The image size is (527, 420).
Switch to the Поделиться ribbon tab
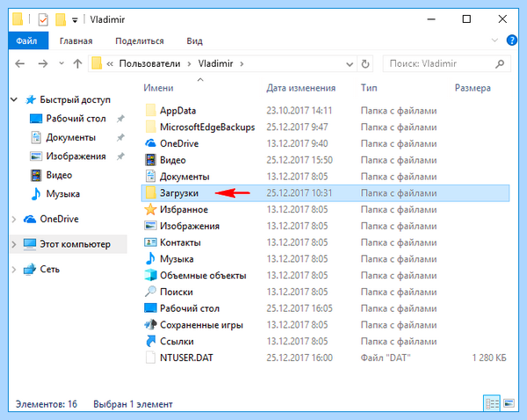click(x=140, y=41)
